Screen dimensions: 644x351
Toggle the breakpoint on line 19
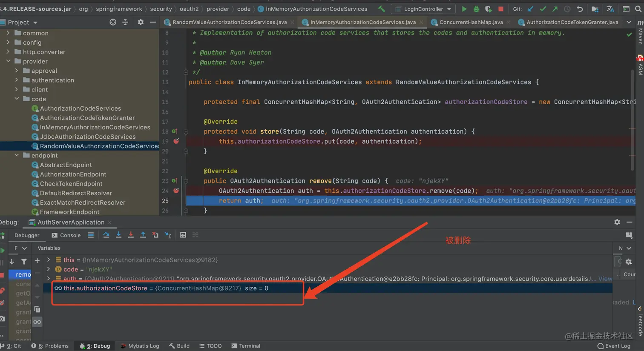point(176,141)
